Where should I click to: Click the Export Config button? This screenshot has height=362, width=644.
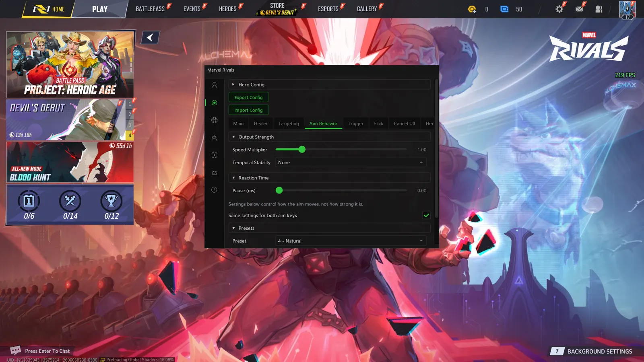tap(248, 97)
